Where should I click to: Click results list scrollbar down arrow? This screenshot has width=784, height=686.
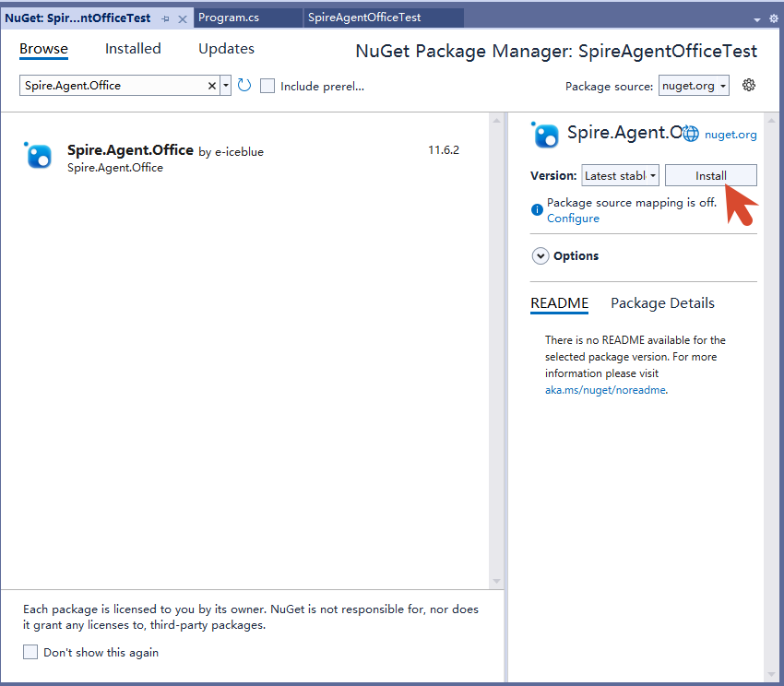tap(496, 581)
